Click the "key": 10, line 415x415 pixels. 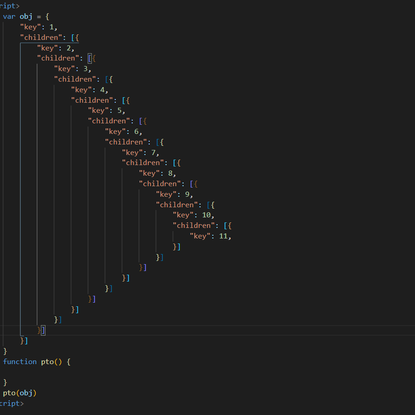pyautogui.click(x=194, y=215)
